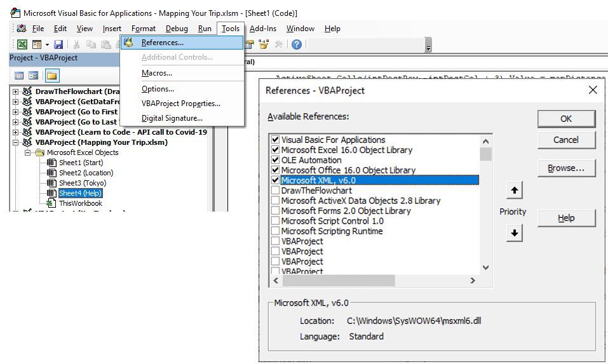Check the DrawTheFlowchart reference

(275, 191)
